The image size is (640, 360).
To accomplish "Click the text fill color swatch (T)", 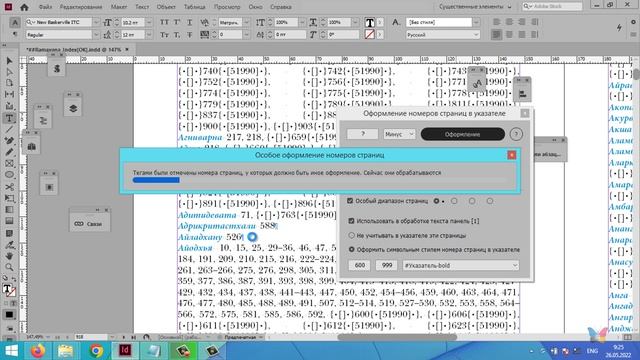I will click(370, 22).
